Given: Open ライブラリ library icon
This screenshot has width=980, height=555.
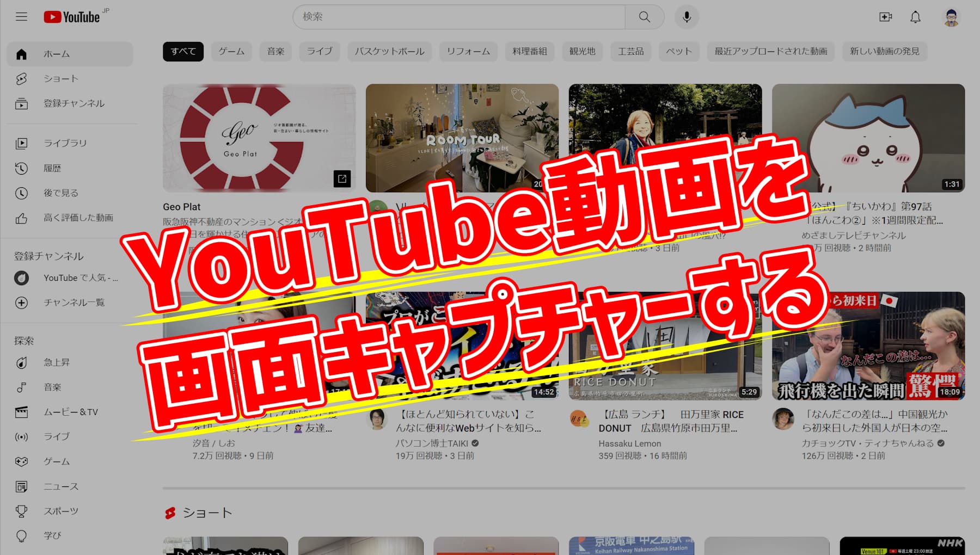Looking at the screenshot, I should [x=21, y=143].
